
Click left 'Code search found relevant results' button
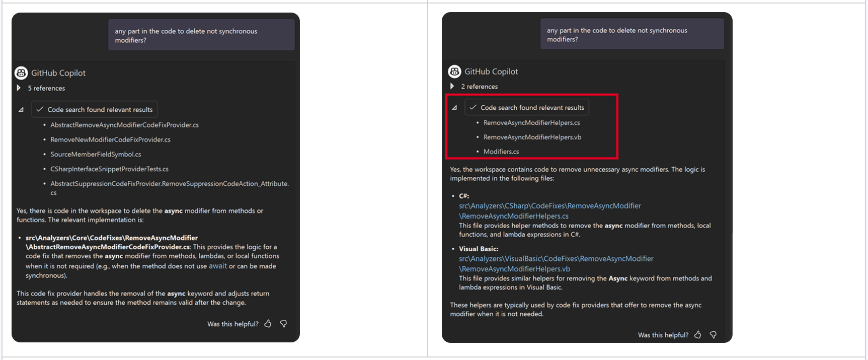(95, 109)
